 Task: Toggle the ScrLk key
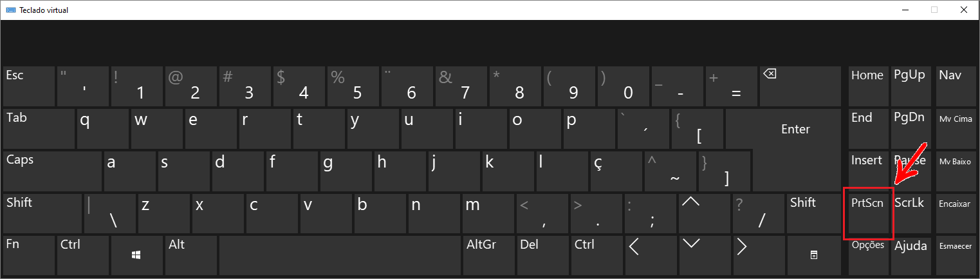point(911,213)
